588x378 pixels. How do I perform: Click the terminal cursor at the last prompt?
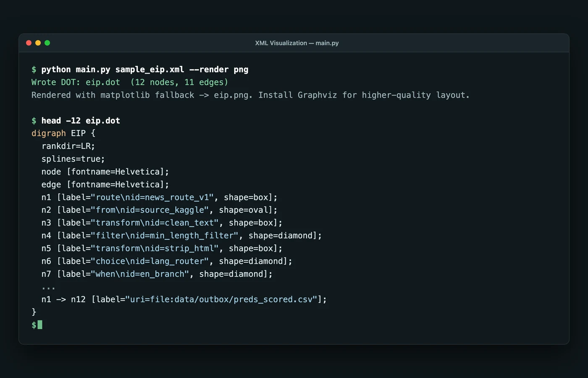click(x=40, y=325)
